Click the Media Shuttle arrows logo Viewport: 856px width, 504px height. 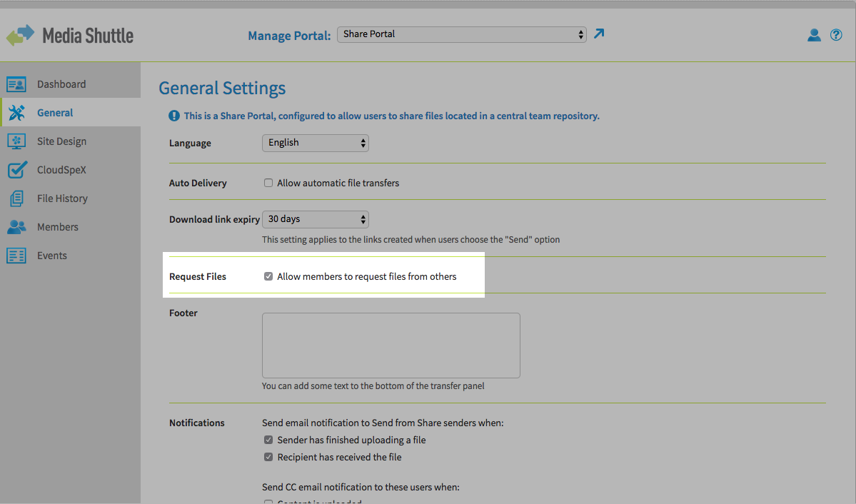click(20, 35)
